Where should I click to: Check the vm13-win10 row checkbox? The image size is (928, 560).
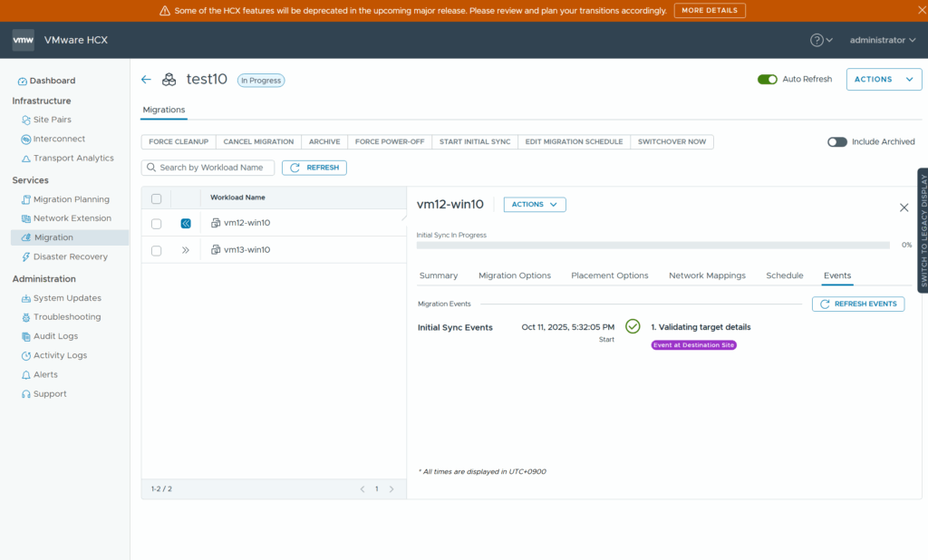tap(156, 250)
